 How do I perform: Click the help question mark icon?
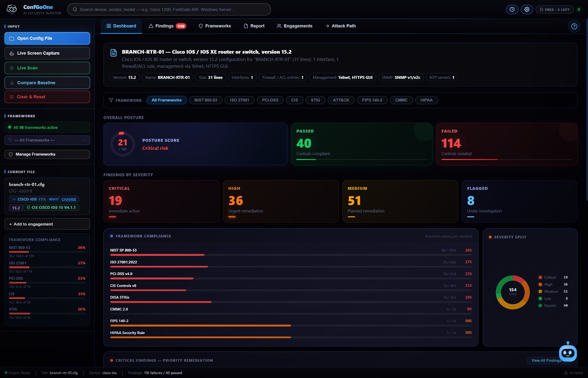coord(574,26)
